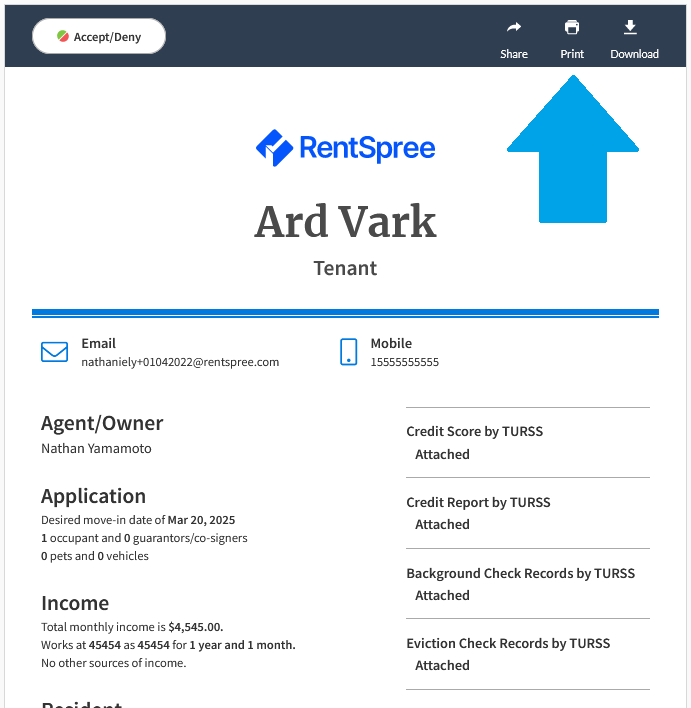Click the Print printer icon
Viewport: 691px width, 708px height.
(572, 27)
